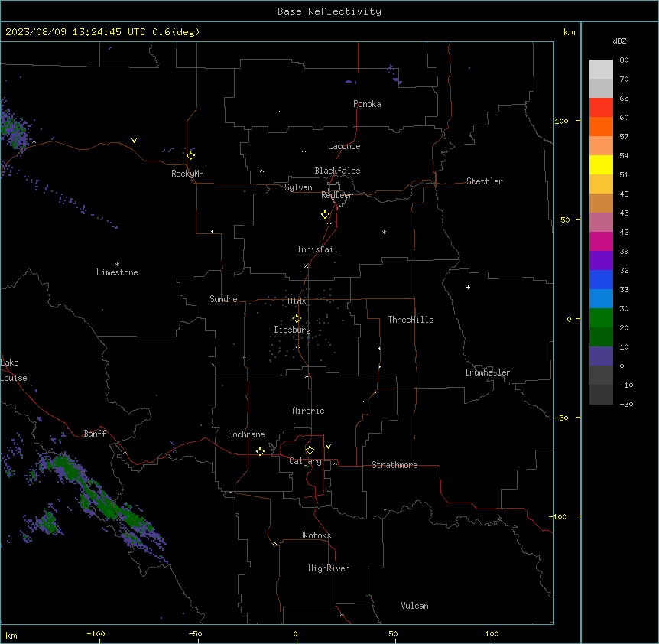
Task: Select the yellow V marker east of Calgary
Action: click(x=328, y=447)
